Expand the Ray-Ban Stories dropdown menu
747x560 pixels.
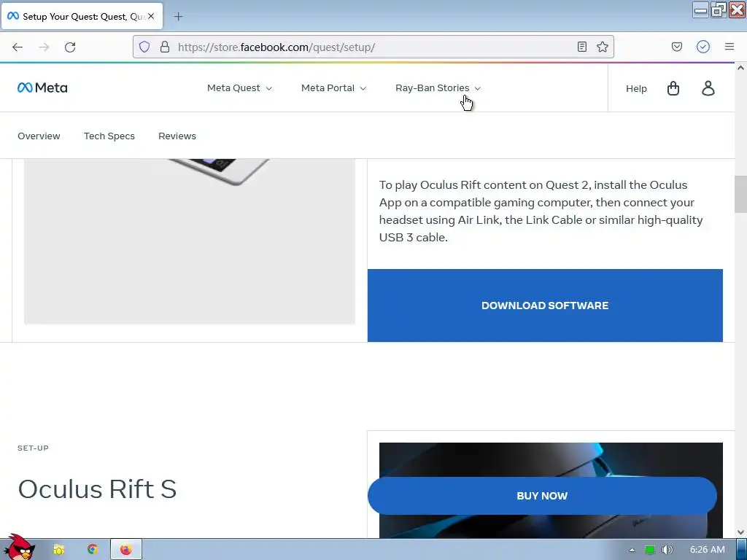click(438, 88)
